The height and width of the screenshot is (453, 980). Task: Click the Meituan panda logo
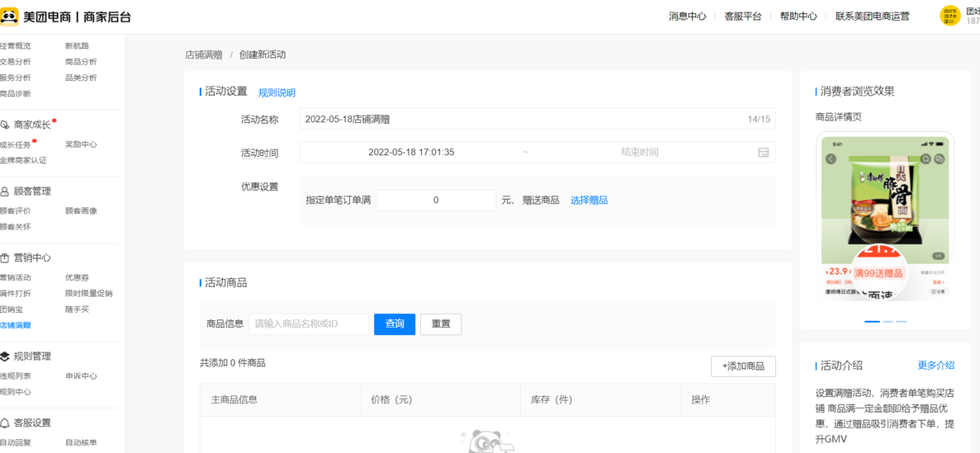[x=10, y=16]
